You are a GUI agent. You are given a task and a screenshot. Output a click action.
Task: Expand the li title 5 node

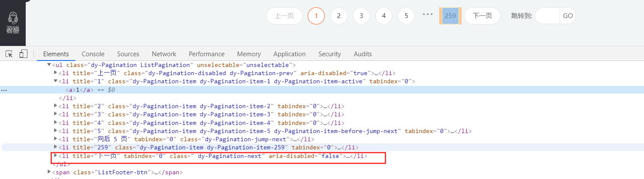click(x=56, y=131)
